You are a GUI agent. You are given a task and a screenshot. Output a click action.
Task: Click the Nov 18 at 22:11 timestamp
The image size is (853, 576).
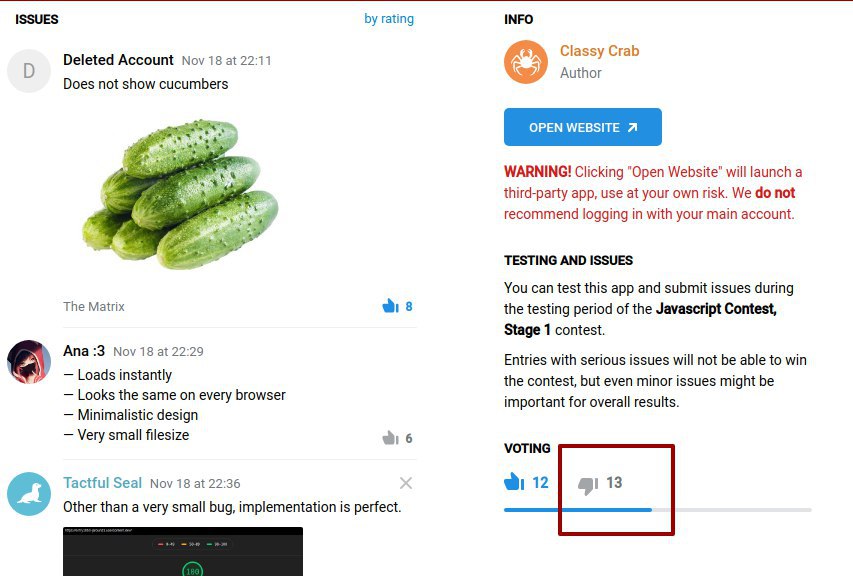click(226, 60)
